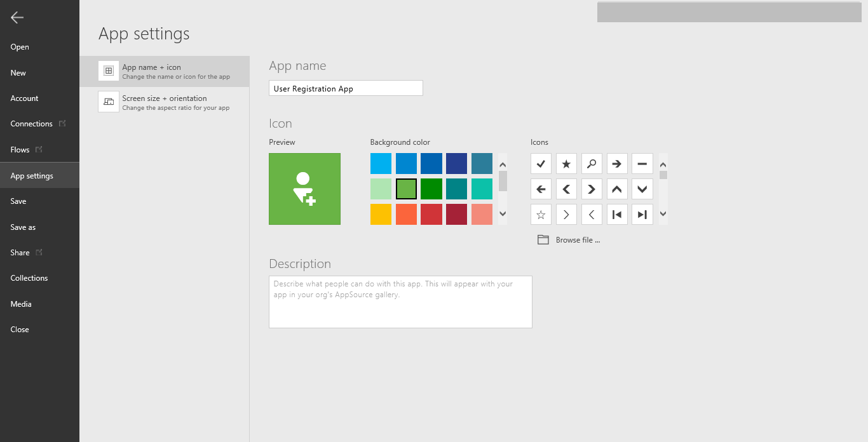Choose the dark teal swatch

click(x=456, y=189)
